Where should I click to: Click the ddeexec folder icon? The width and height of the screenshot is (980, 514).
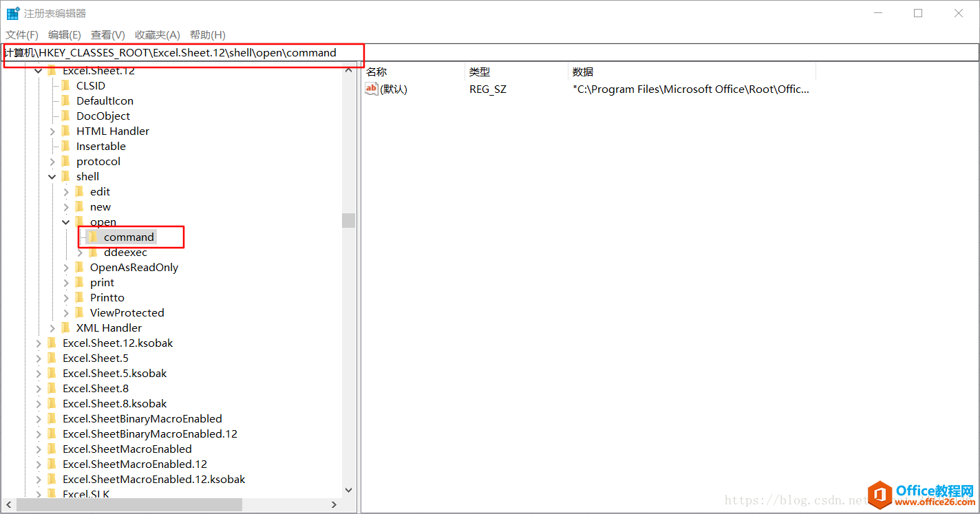tap(92, 252)
